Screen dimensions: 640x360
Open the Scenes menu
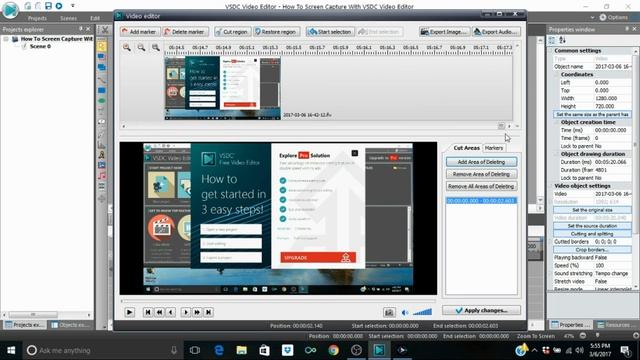(x=68, y=18)
